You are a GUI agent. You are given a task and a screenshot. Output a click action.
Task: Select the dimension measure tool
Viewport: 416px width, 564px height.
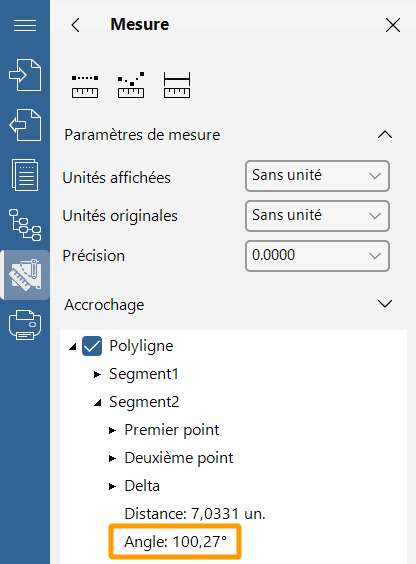(x=177, y=85)
